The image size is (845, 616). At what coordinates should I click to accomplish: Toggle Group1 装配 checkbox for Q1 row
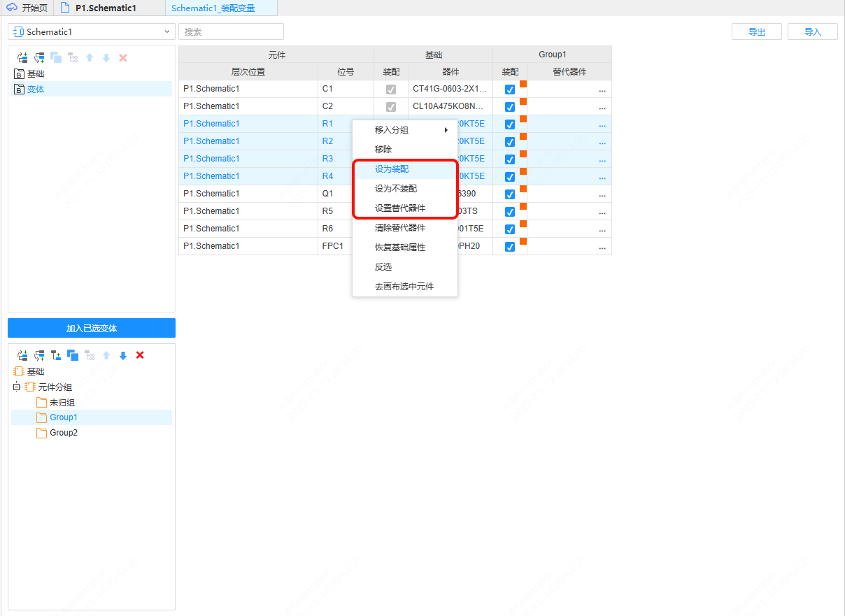pyautogui.click(x=510, y=194)
